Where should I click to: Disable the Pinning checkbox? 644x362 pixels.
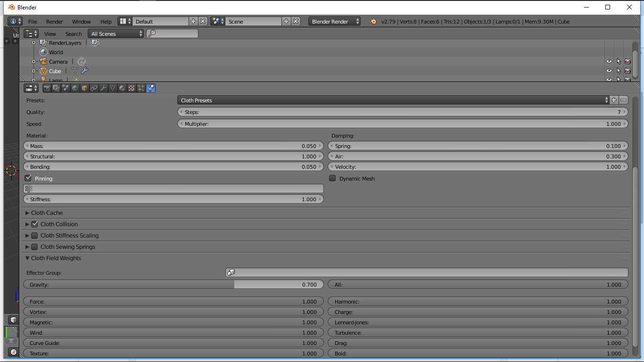[x=28, y=178]
